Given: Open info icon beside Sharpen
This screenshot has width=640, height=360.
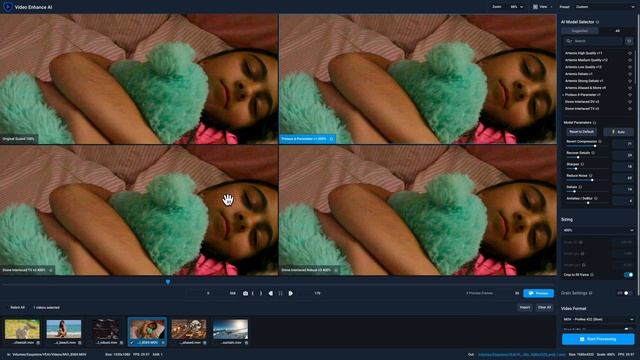Looking at the screenshot, I should [x=582, y=164].
